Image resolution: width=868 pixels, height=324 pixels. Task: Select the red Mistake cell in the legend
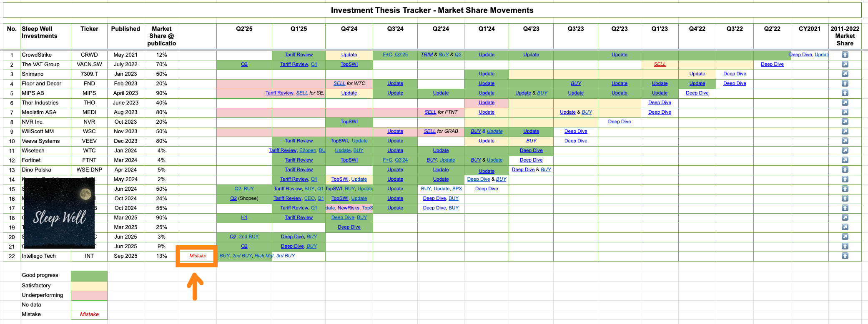[x=89, y=314]
